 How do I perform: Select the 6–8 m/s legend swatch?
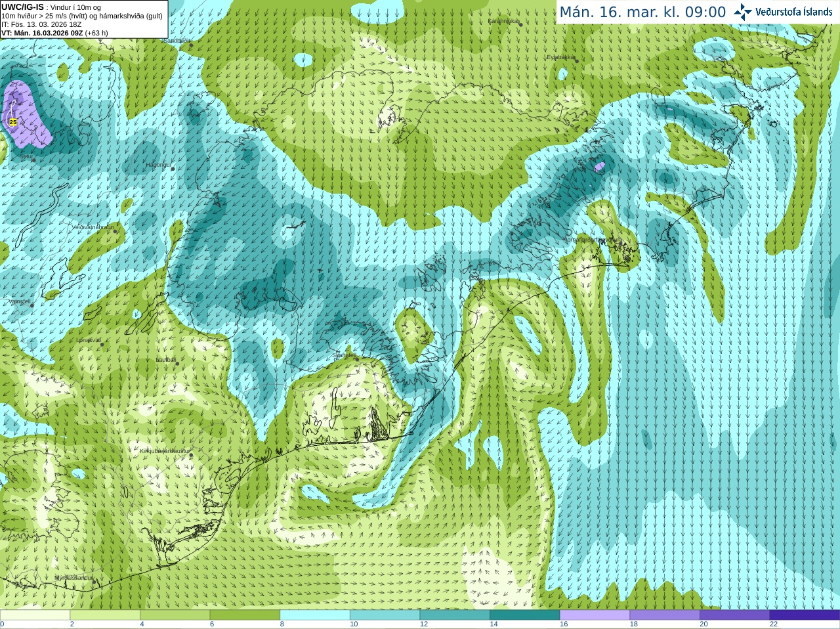(x=245, y=615)
